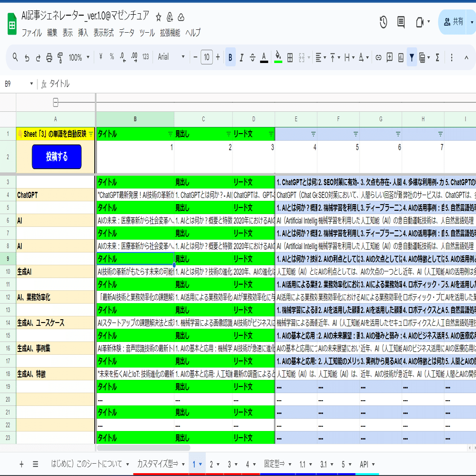Open the search menus magnifier icon

(15, 57)
